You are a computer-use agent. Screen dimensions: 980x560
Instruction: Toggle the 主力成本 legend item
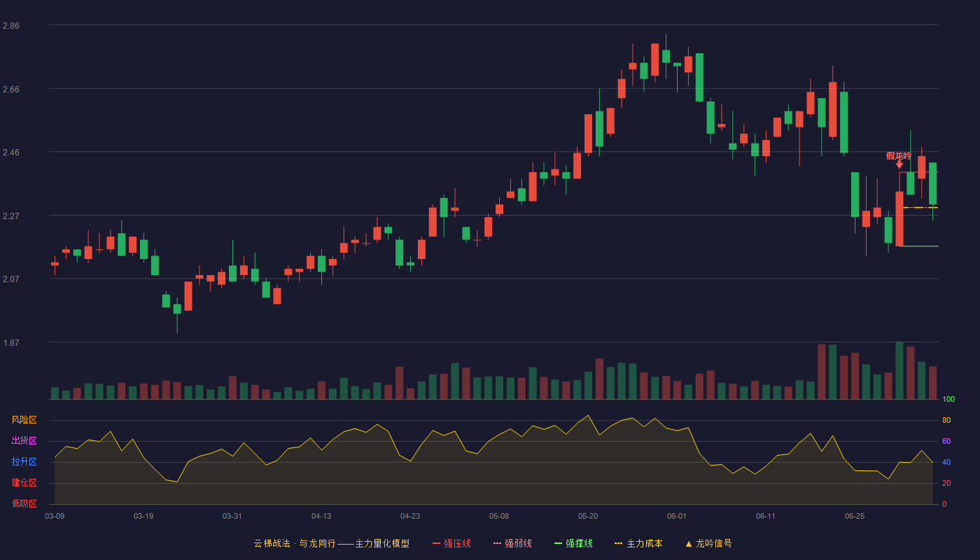click(638, 543)
